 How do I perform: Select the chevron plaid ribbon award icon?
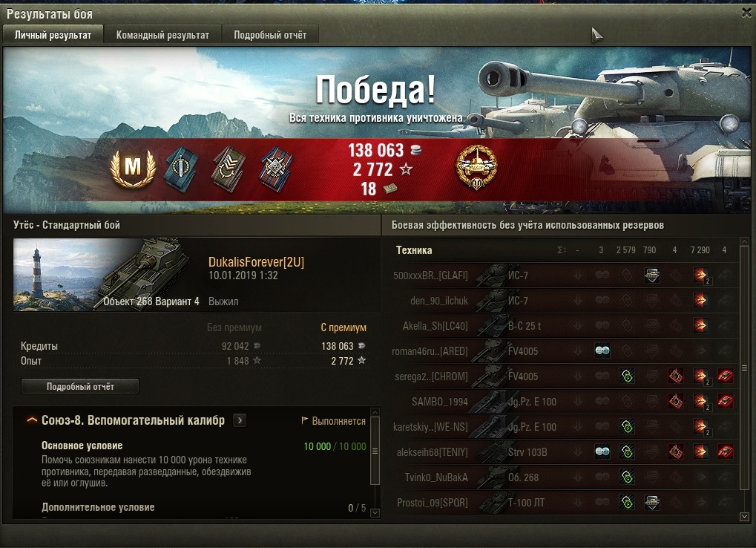[228, 169]
